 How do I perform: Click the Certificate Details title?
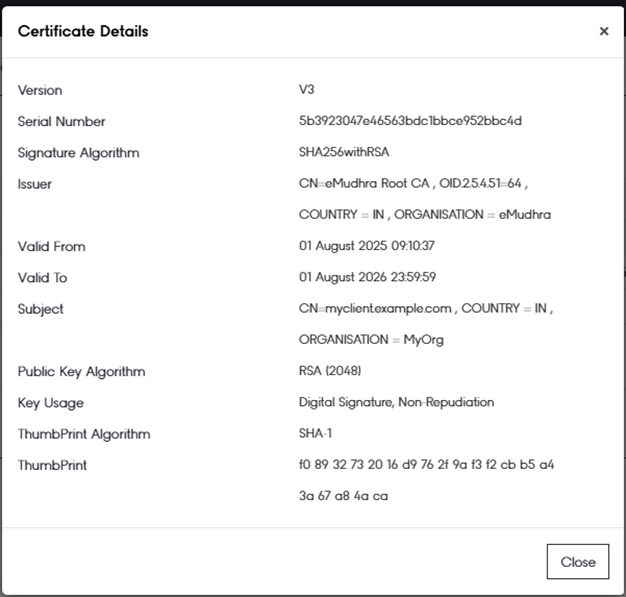[x=83, y=32]
